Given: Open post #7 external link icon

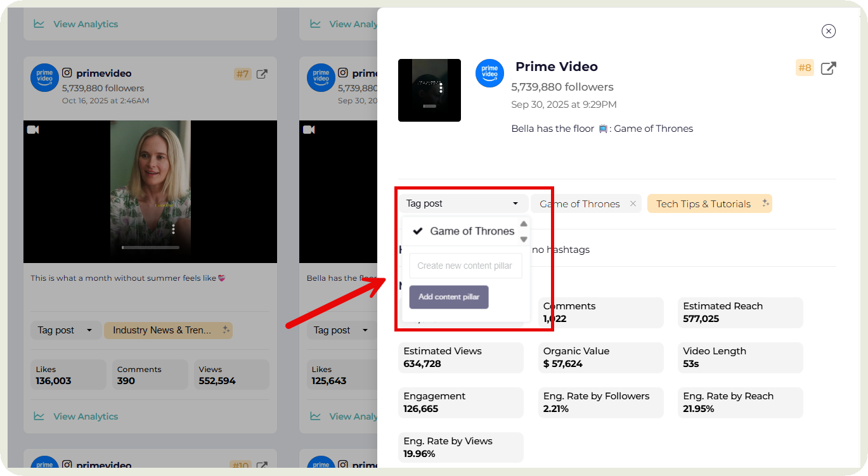Looking at the screenshot, I should pyautogui.click(x=262, y=74).
